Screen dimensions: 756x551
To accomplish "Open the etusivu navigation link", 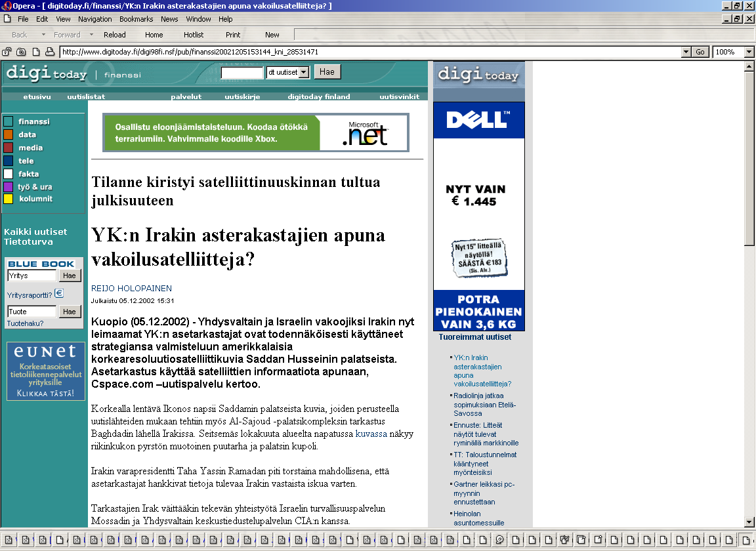I will pyautogui.click(x=37, y=96).
